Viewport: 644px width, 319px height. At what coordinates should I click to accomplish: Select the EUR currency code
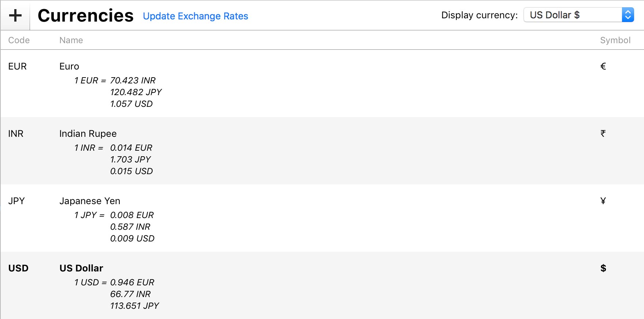(18, 66)
